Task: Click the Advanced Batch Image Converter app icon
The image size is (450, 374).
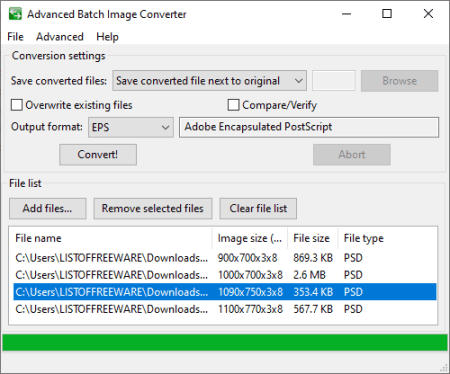Action: [15, 14]
